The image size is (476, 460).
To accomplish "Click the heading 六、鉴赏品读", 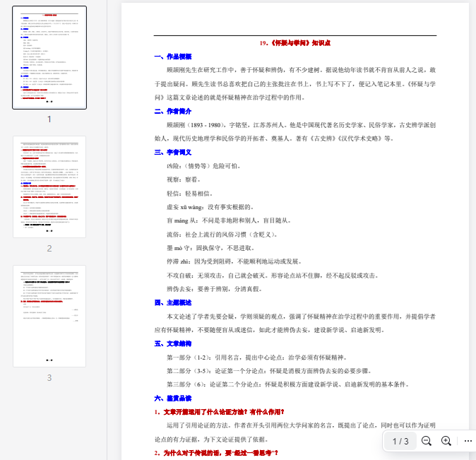I will click(x=173, y=398).
